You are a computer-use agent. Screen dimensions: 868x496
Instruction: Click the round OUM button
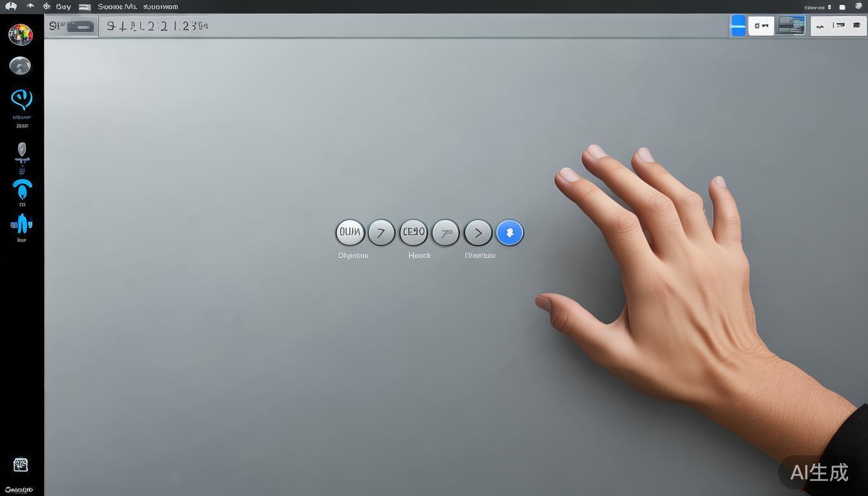350,232
